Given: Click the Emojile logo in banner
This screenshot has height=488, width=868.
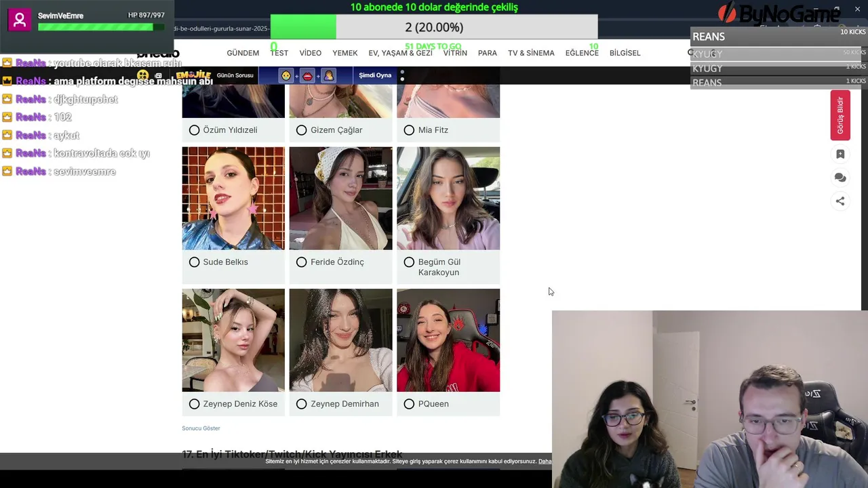Looking at the screenshot, I should tap(193, 75).
